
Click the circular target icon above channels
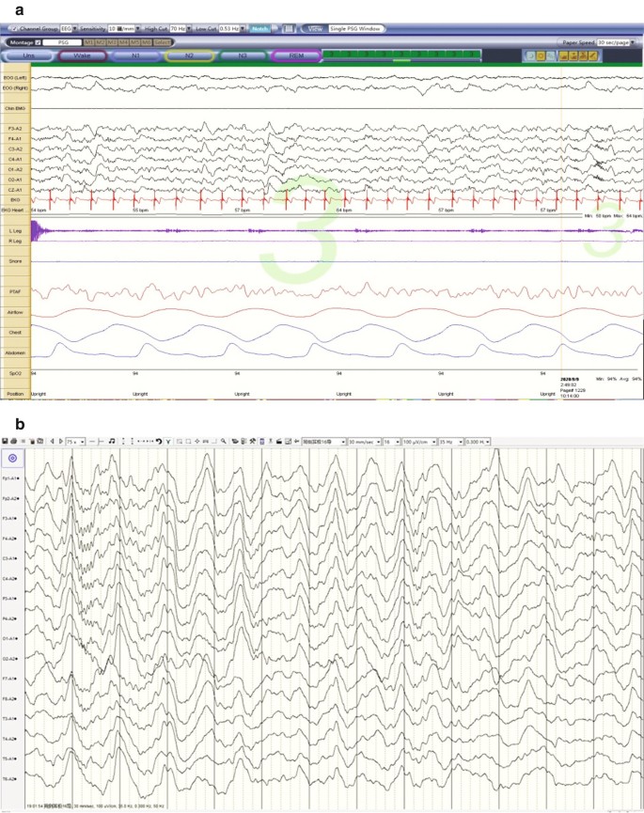[x=13, y=458]
